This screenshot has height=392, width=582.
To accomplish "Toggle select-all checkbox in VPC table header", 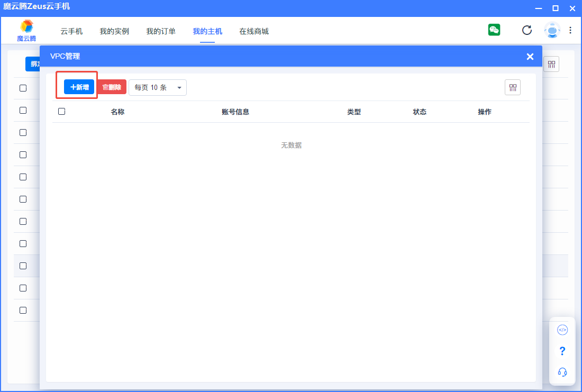I will point(62,112).
